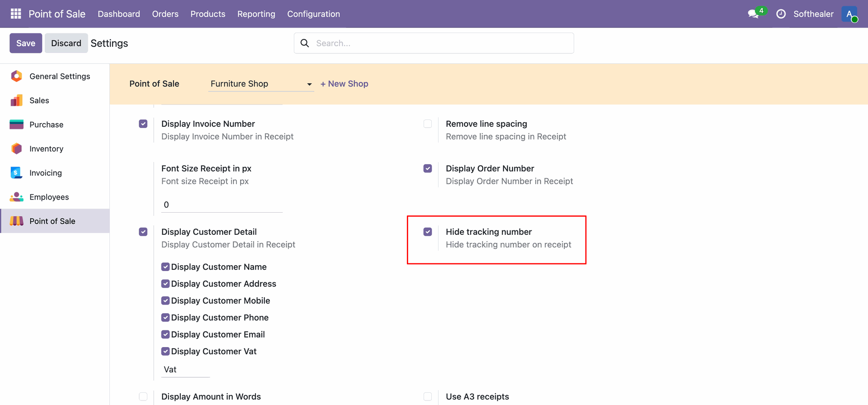Go to Employees settings section
The height and width of the screenshot is (405, 868).
click(55, 197)
